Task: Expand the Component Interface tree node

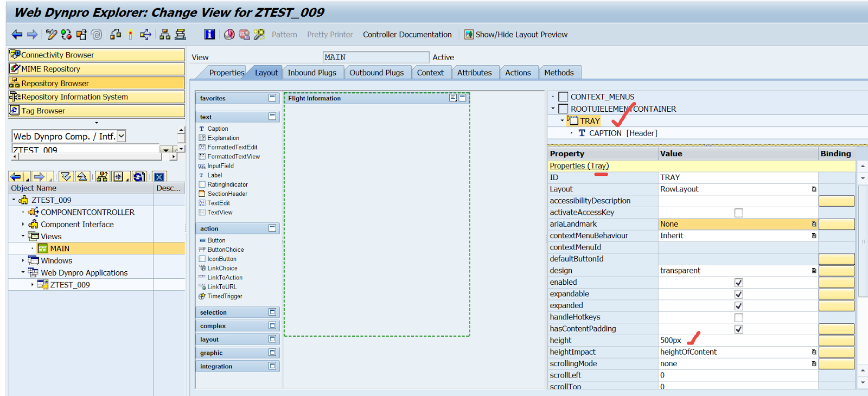Action: (x=23, y=224)
